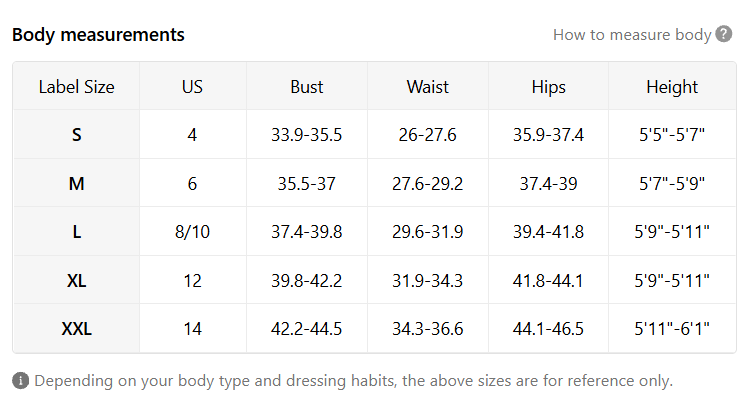Viewport: 752px width, 407px height.
Task: Click the 34.3-36.6 waist cell
Action: click(427, 329)
